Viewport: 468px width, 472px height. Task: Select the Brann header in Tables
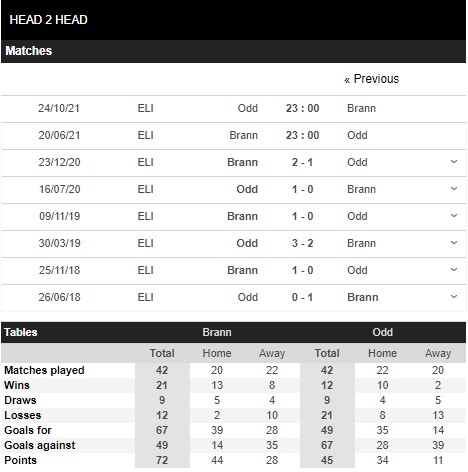[217, 332]
